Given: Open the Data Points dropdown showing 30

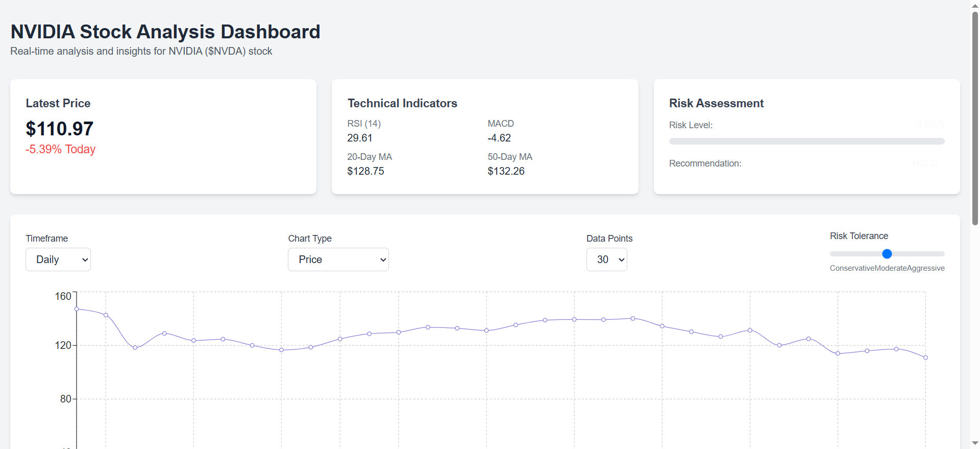Looking at the screenshot, I should click(x=606, y=259).
